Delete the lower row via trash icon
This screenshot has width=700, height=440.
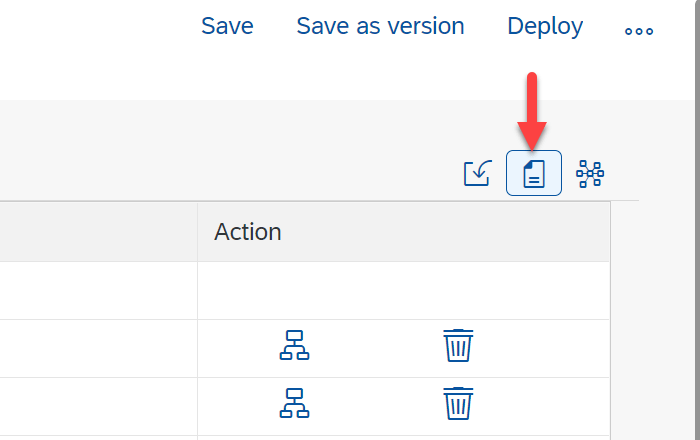[x=458, y=403]
